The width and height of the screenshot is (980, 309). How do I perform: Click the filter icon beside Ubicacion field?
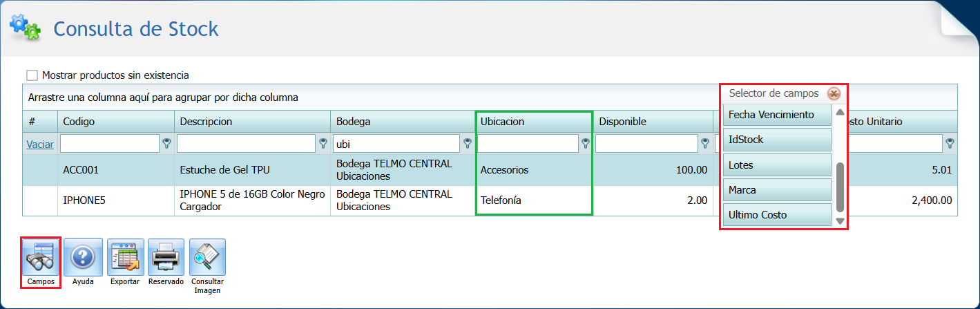[x=586, y=143]
